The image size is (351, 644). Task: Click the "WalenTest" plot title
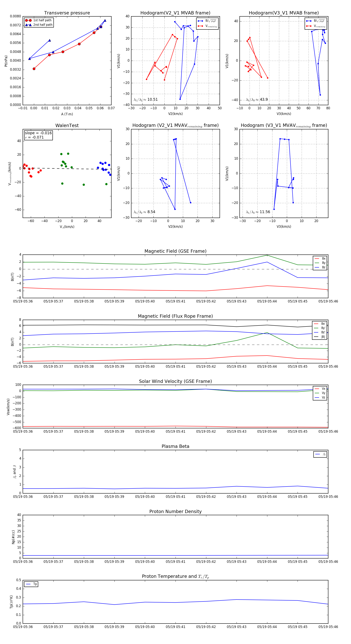(x=67, y=125)
